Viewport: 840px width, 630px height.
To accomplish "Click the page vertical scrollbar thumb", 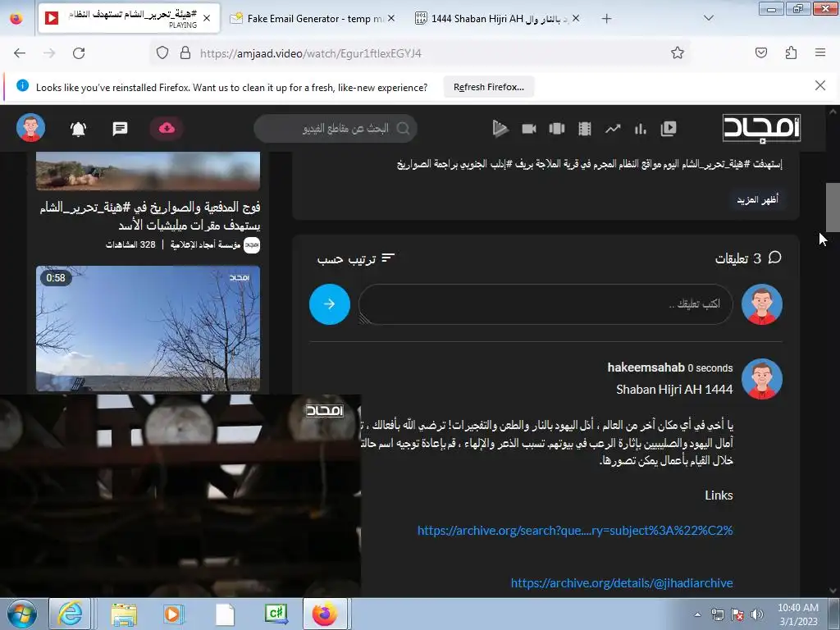I will pyautogui.click(x=833, y=208).
